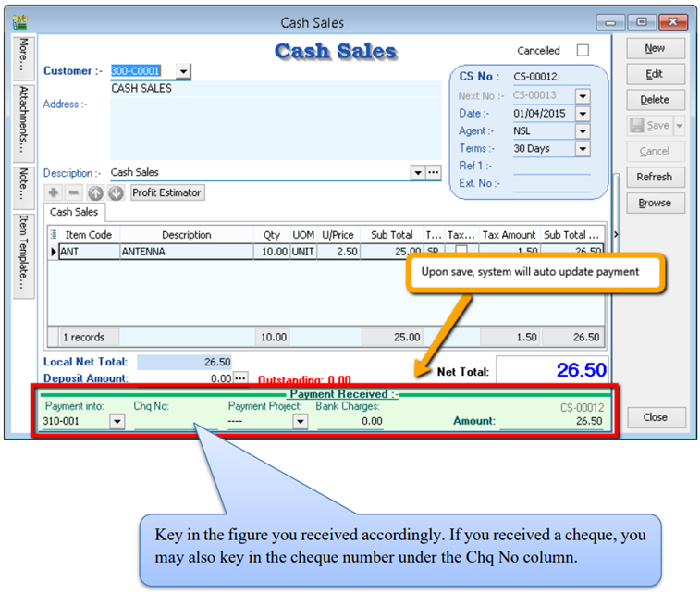700x594 pixels.
Task: Open the Profit Estimator
Action: 166,192
